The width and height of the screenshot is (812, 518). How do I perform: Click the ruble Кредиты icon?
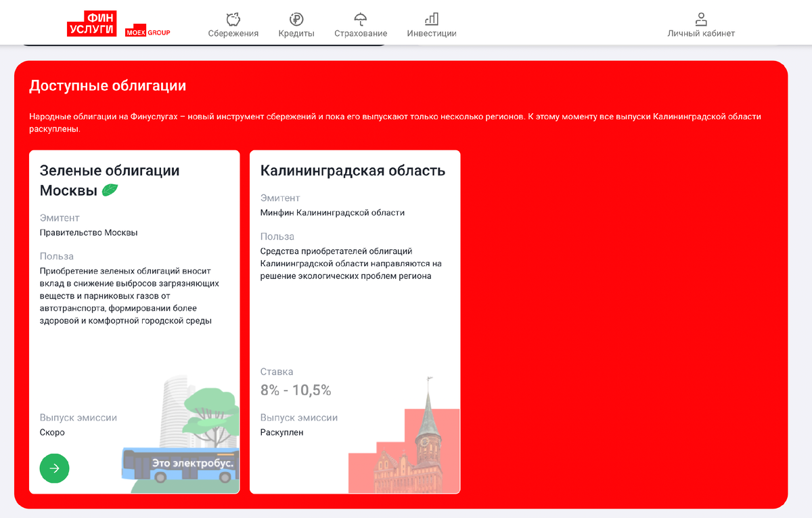(x=296, y=19)
